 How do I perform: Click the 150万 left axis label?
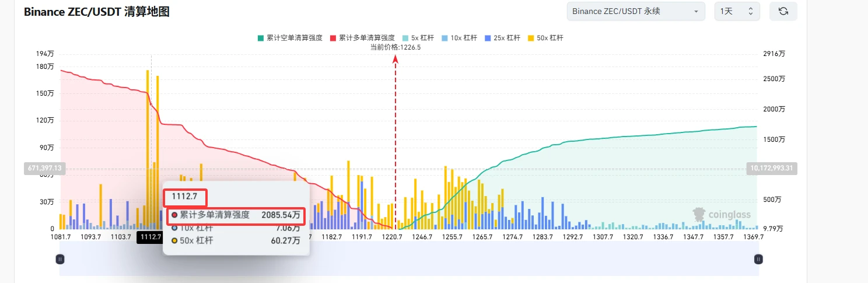46,93
